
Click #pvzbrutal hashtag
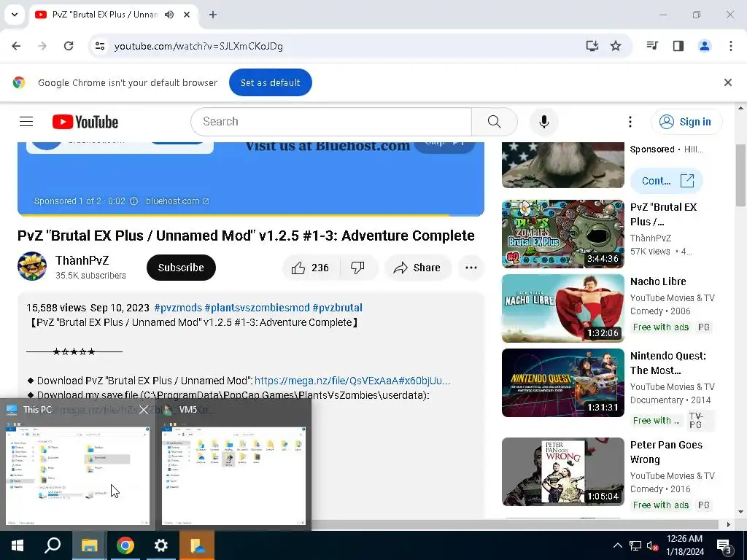point(337,308)
